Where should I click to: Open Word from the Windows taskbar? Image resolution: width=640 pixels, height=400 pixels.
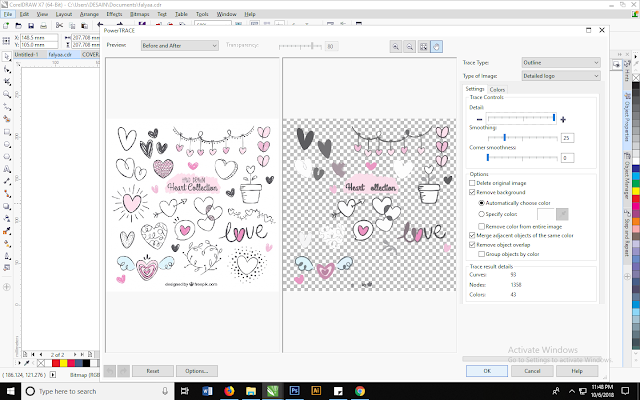point(206,391)
